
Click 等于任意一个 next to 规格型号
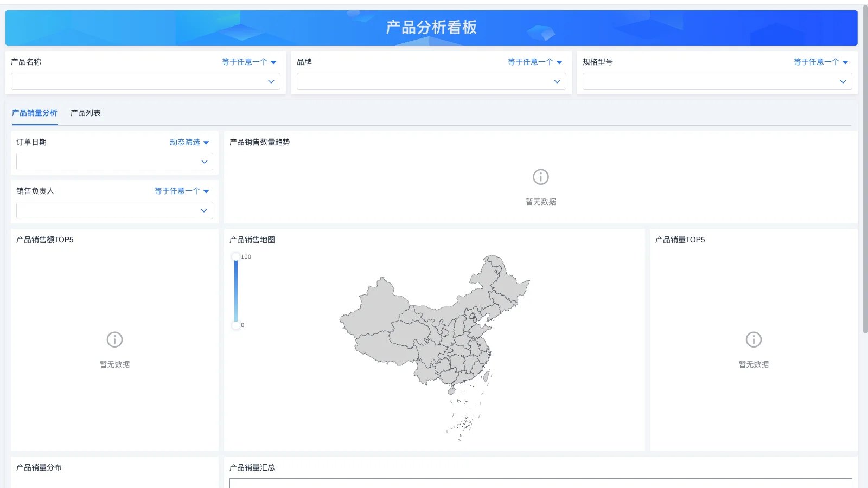tap(818, 61)
